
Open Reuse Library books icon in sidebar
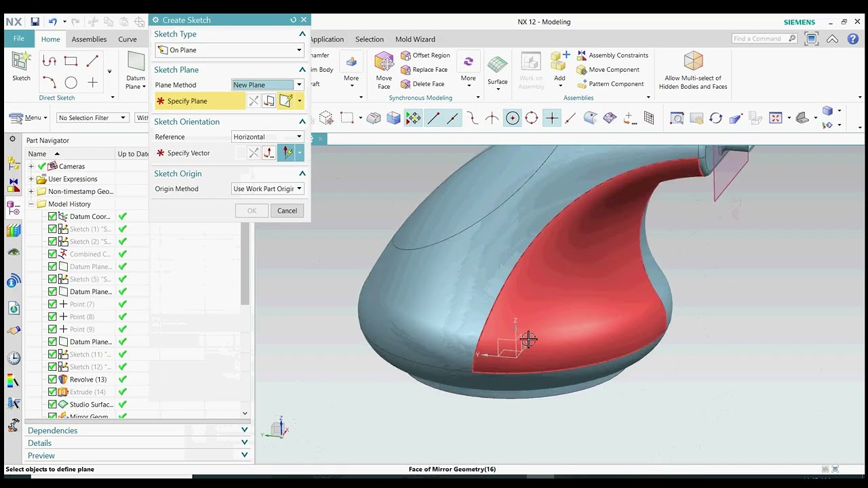pos(13,230)
